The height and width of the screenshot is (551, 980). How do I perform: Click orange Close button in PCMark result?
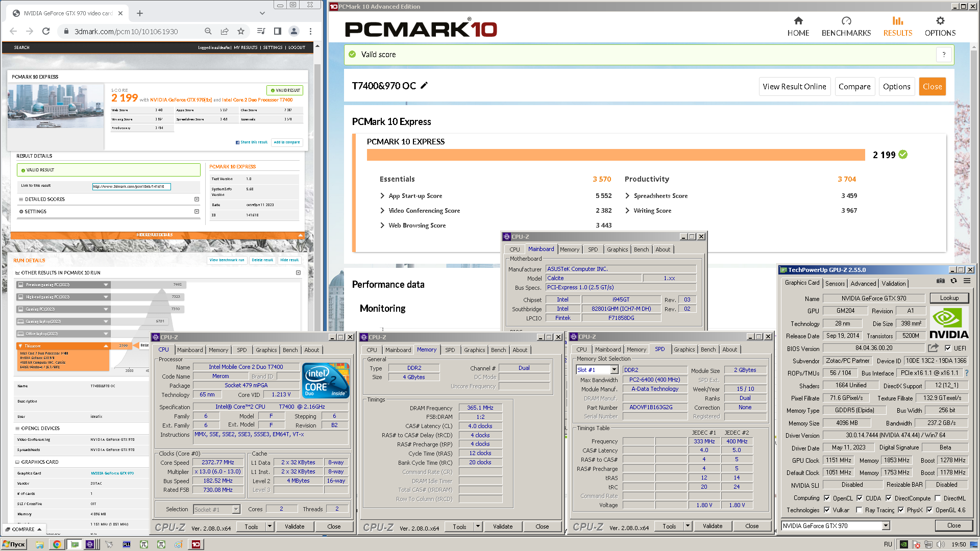[x=932, y=87]
